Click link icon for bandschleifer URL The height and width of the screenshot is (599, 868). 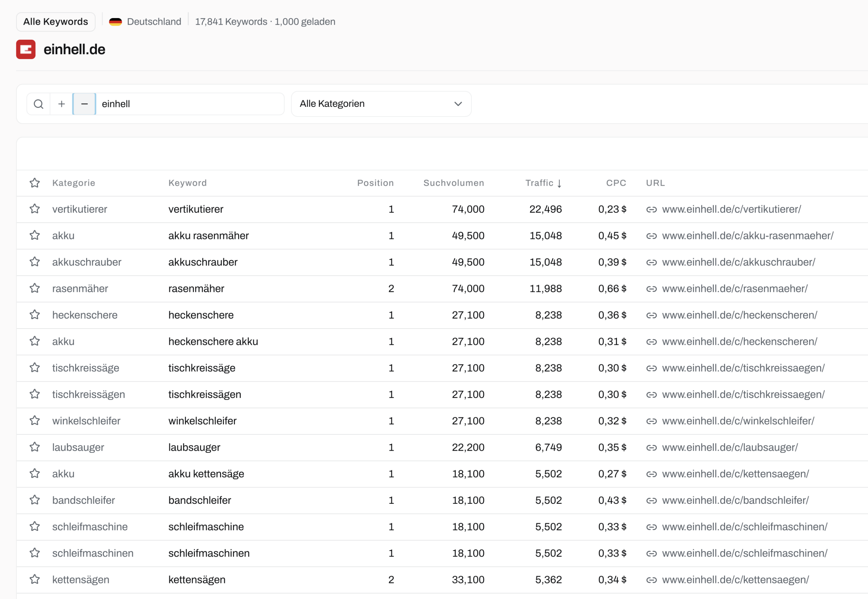[x=651, y=500]
